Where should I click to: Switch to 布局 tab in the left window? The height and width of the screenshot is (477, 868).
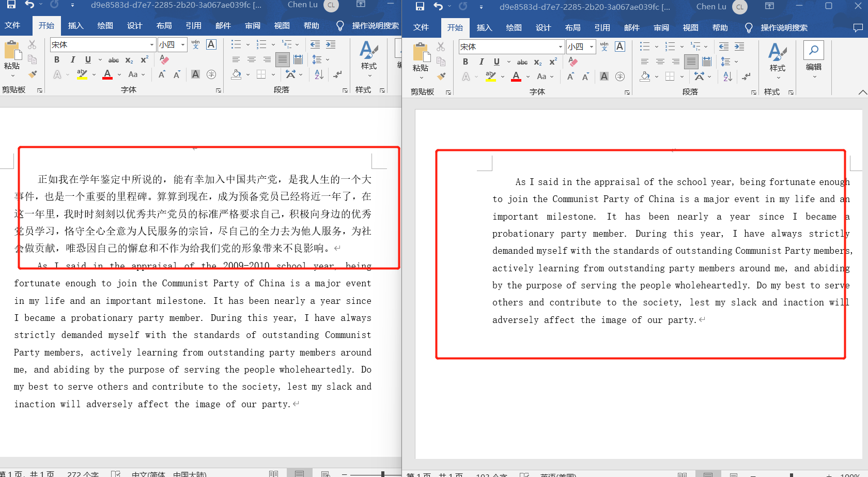coord(164,26)
